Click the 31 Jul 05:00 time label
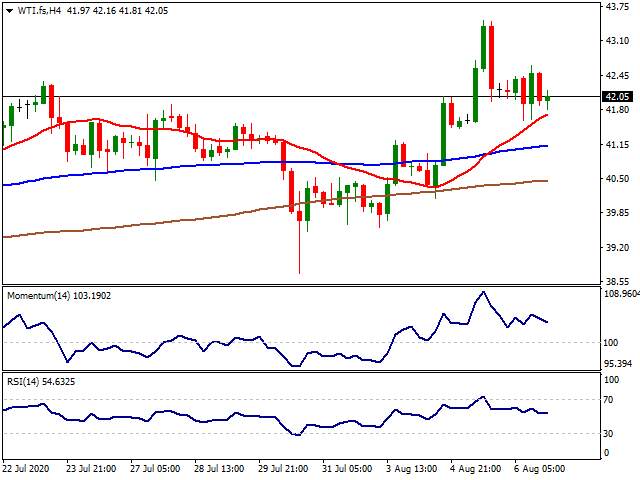Image resolution: width=640 pixels, height=480 pixels. 347,469
